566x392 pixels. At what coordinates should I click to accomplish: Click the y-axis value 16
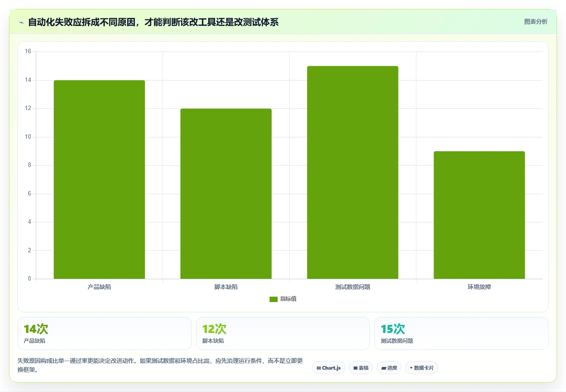(28, 51)
